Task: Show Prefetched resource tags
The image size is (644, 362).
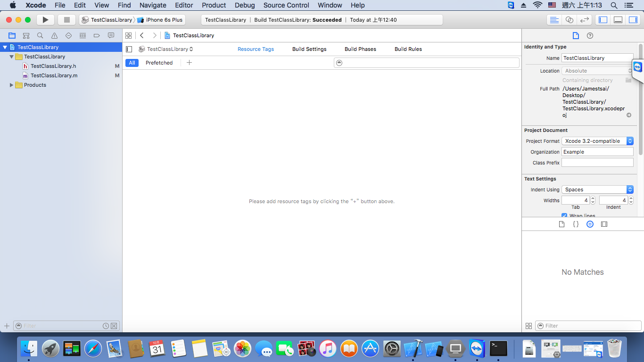Action: click(x=159, y=63)
